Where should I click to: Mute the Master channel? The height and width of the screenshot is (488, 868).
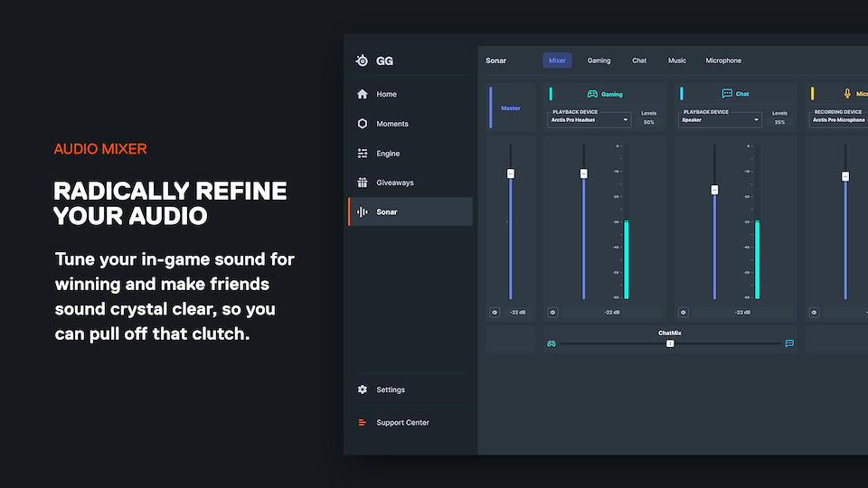pos(495,313)
